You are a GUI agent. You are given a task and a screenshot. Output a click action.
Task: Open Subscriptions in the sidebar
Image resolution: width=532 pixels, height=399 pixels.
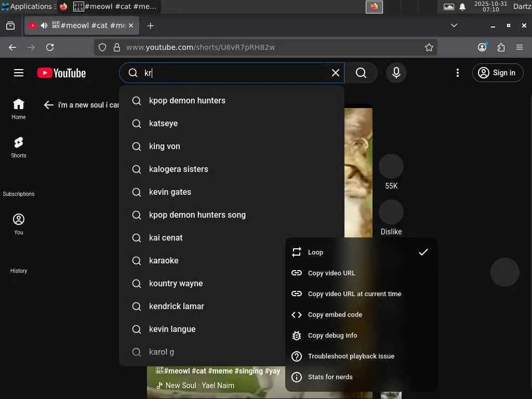point(19,194)
